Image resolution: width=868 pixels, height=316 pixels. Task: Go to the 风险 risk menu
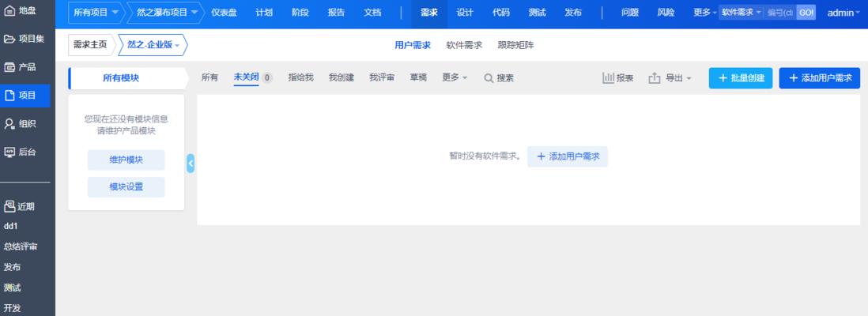pos(666,13)
